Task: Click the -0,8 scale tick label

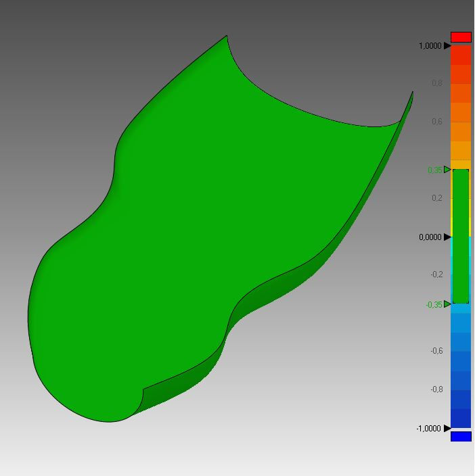Action: click(x=436, y=389)
